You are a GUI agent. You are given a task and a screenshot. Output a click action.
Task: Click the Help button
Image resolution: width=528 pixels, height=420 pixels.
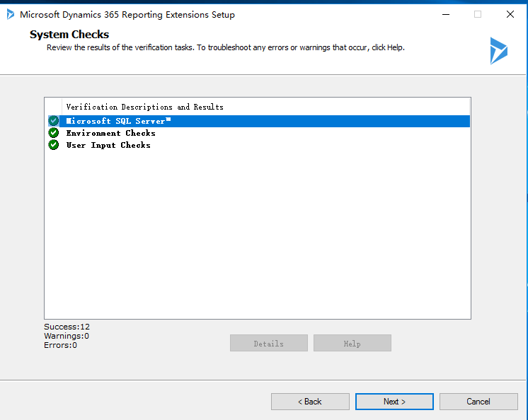coord(352,343)
